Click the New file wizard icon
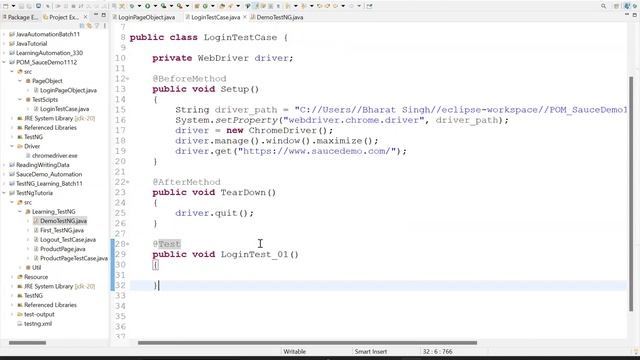This screenshot has width=640, height=360. (6, 6)
